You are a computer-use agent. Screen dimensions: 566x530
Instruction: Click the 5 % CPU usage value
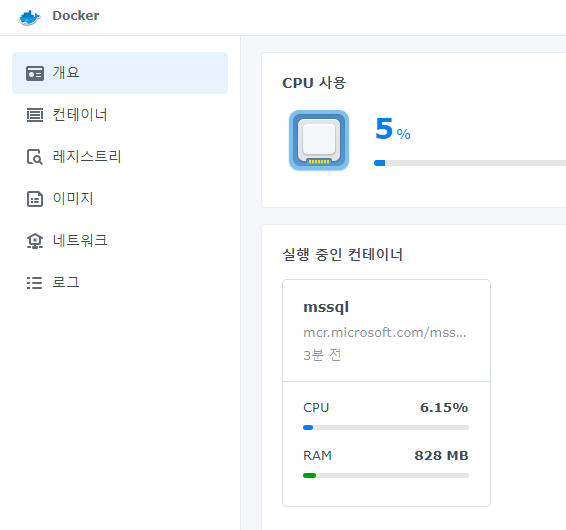[x=392, y=129]
